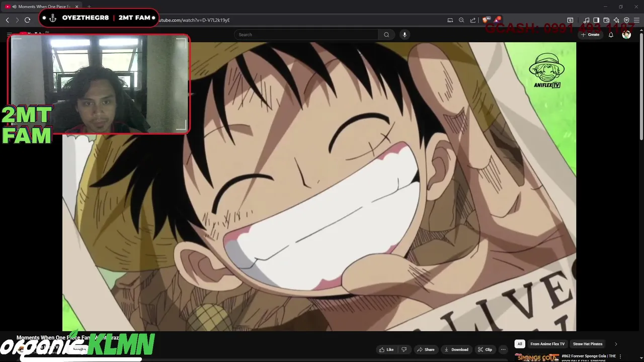Like the video

tap(386, 349)
